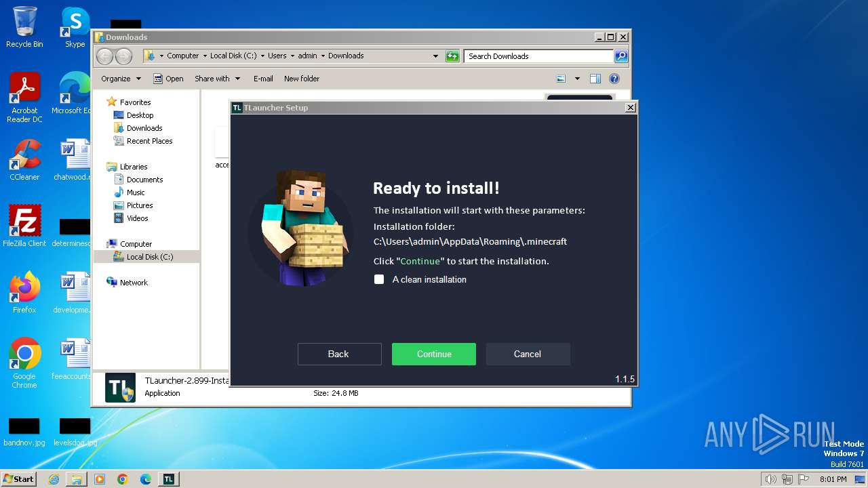Viewport: 868px width, 488px height.
Task: Open Internet Explorer from the taskbar
Action: click(x=54, y=479)
